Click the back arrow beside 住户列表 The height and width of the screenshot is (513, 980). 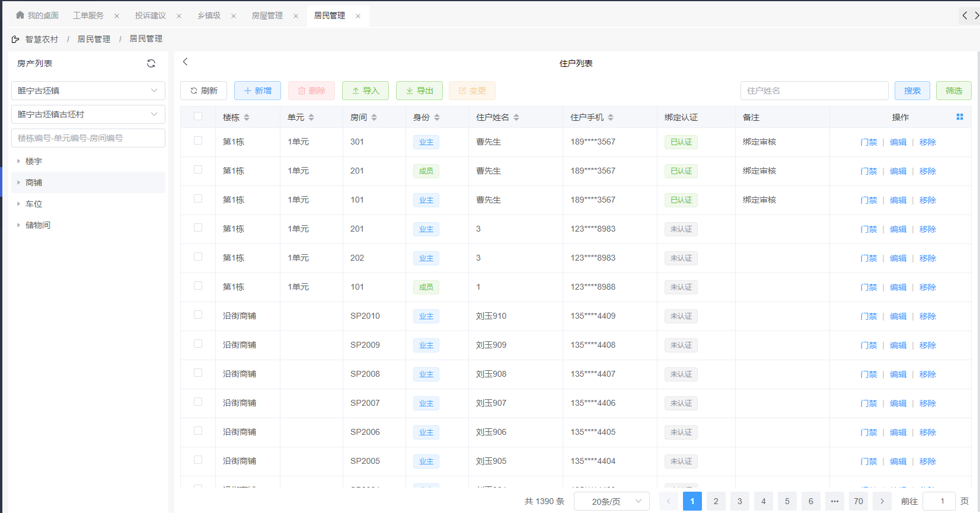pos(186,62)
